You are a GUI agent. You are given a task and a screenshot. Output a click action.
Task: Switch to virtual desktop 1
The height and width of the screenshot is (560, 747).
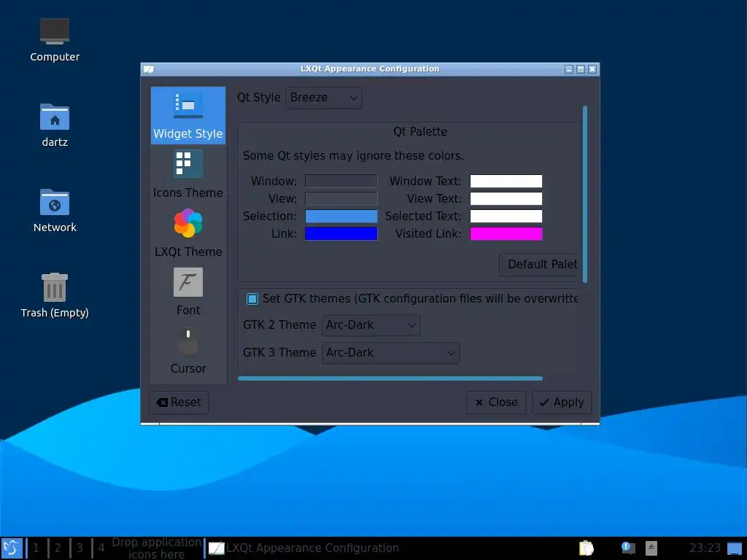[x=36, y=548]
